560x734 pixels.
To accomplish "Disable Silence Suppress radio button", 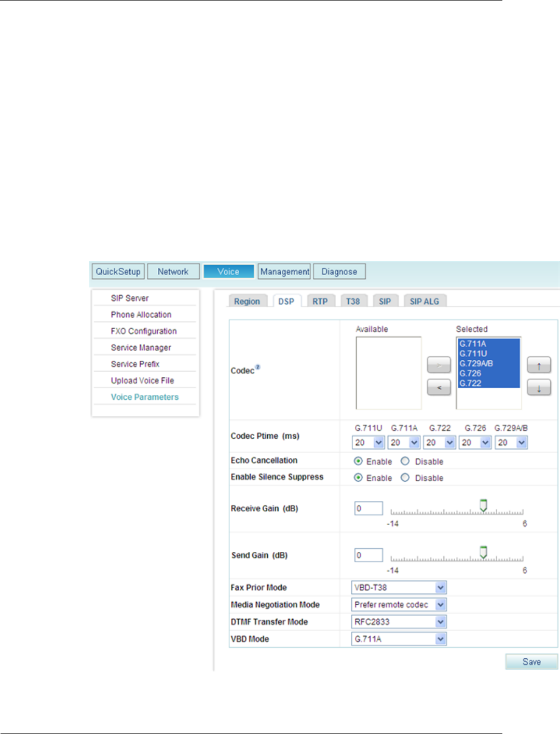I will tap(405, 478).
